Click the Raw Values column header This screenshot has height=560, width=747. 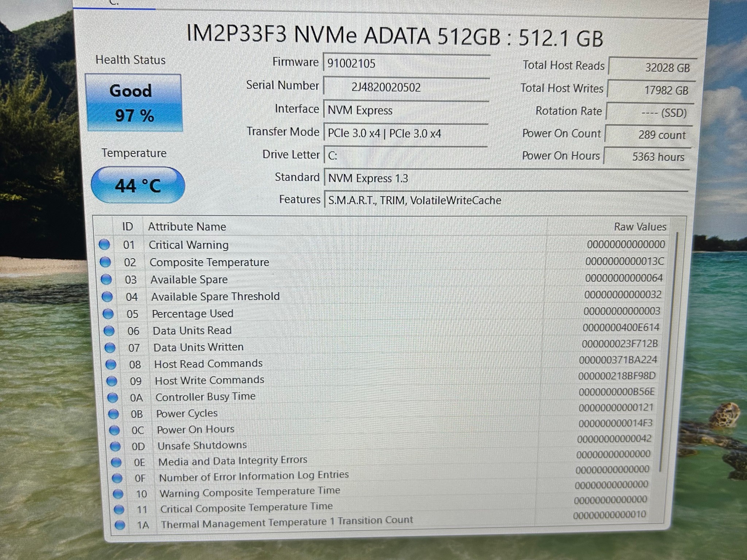tap(640, 227)
